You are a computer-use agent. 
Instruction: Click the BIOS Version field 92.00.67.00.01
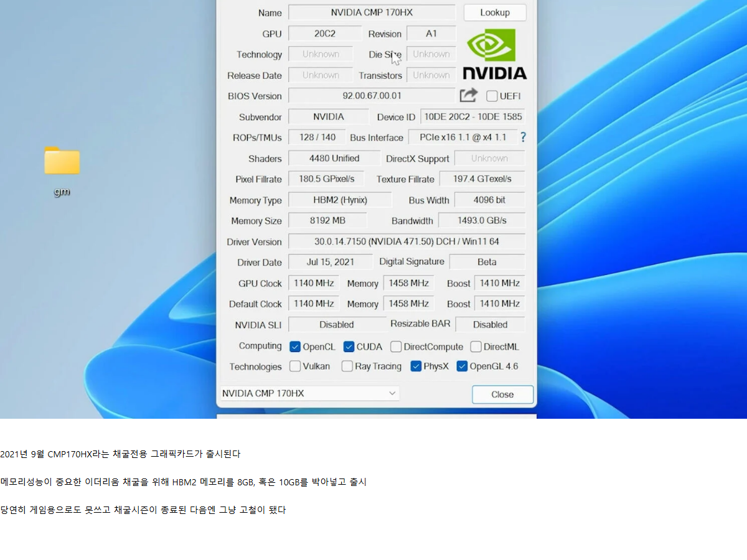click(x=372, y=96)
